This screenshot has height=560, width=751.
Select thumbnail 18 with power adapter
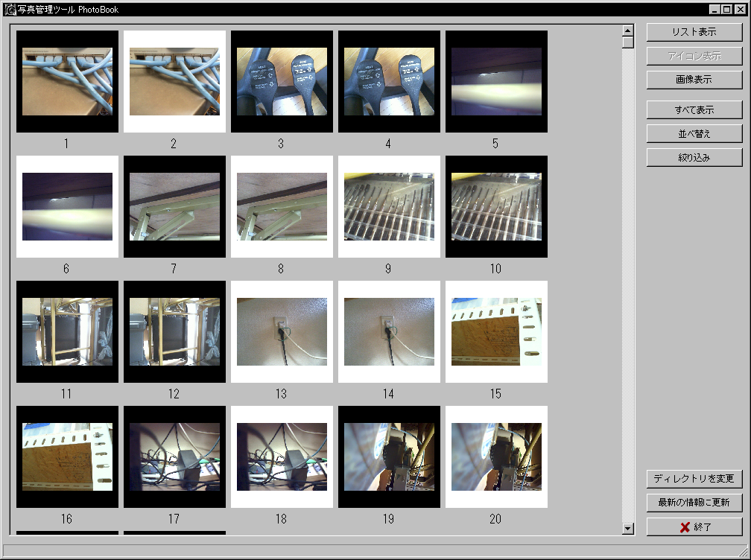coord(282,456)
